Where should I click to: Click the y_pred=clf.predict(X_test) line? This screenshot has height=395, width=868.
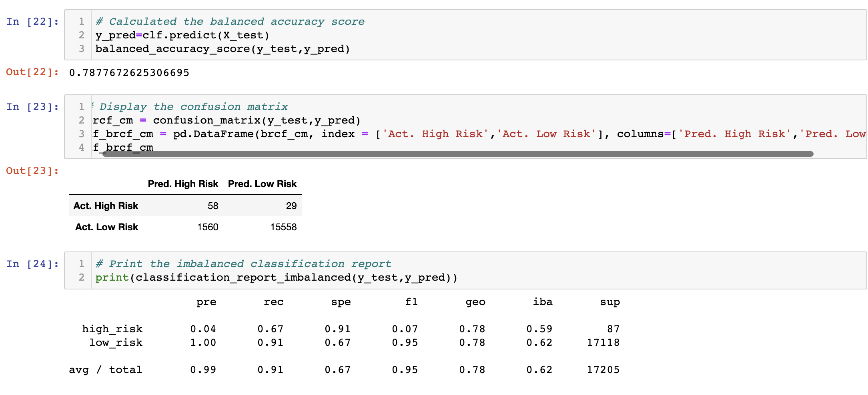tap(181, 35)
